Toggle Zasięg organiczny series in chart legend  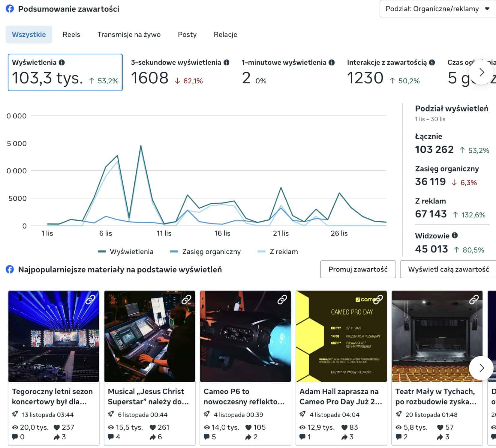(205, 252)
